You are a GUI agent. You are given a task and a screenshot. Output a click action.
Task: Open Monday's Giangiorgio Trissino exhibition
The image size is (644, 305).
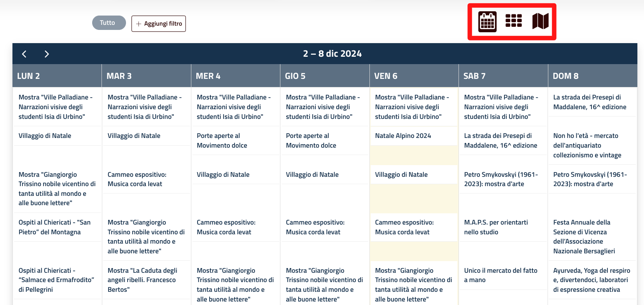pos(57,189)
